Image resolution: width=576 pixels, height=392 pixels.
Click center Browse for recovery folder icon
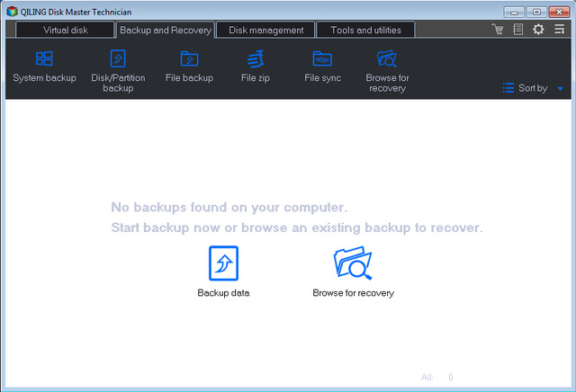coord(353,263)
